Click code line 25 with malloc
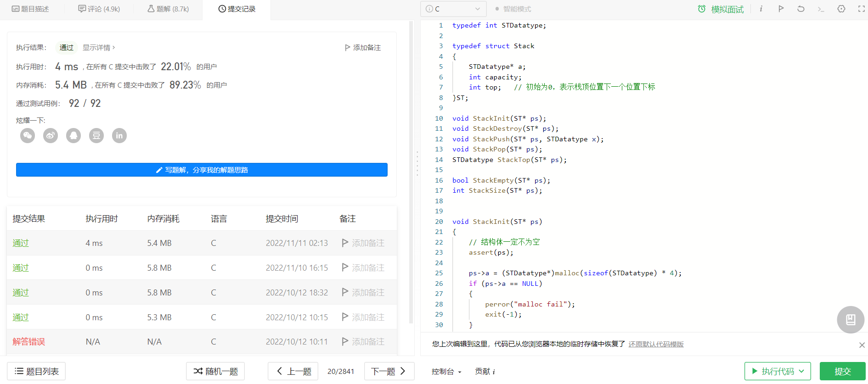 [575, 273]
